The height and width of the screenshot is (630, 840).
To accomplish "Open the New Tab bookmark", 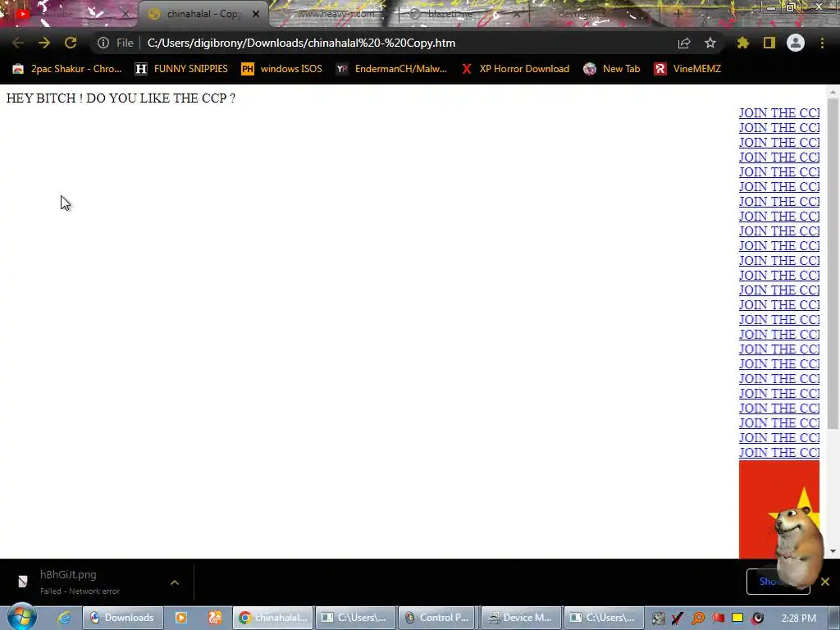I will click(612, 69).
